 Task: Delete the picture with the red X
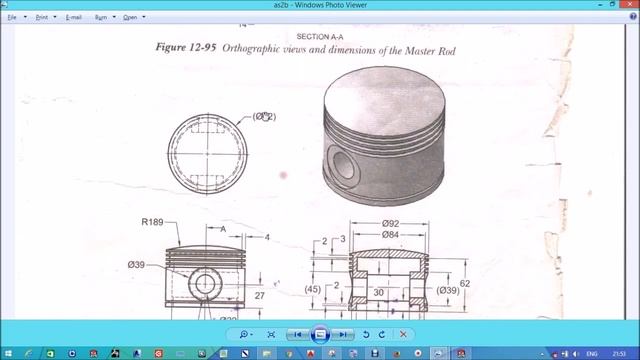pos(403,334)
